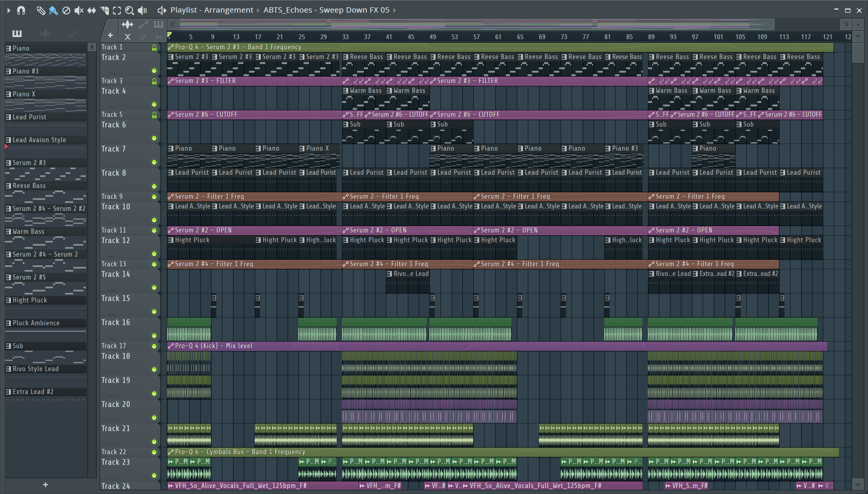This screenshot has height=494, width=868.
Task: Toggle mute LED for Track 16
Action: (154, 336)
